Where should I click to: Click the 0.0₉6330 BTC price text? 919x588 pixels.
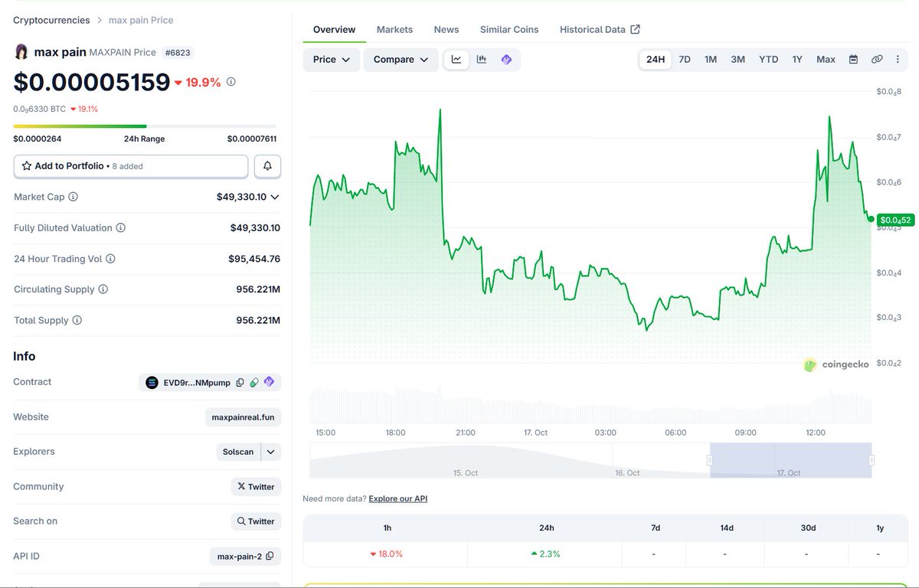[40, 109]
